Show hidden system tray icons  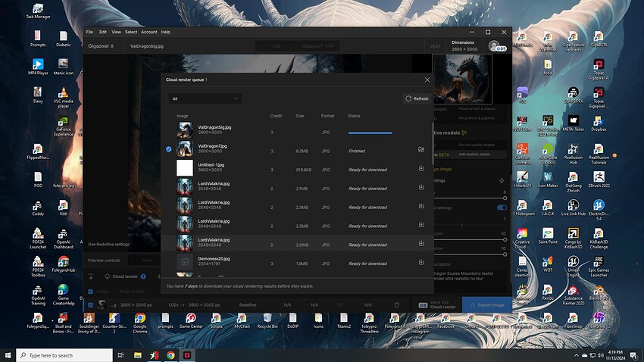577,355
